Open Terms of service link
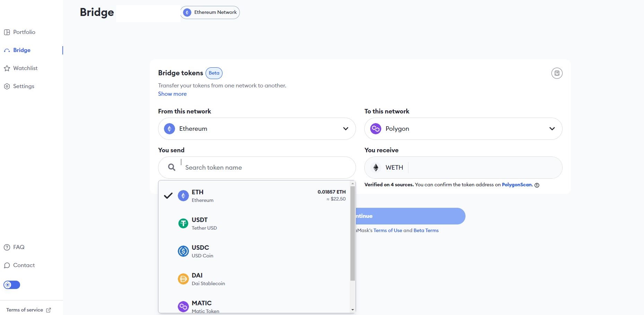This screenshot has height=315, width=644. pos(25,310)
